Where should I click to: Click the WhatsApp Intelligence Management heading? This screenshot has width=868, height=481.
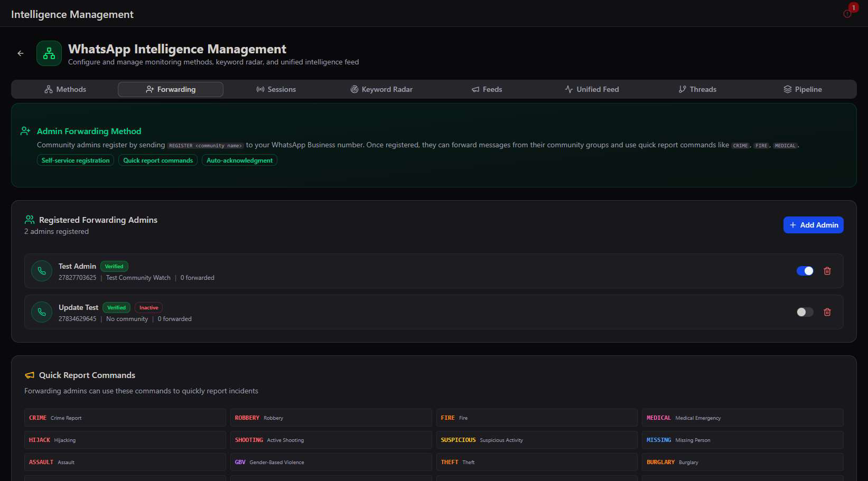[177, 49]
